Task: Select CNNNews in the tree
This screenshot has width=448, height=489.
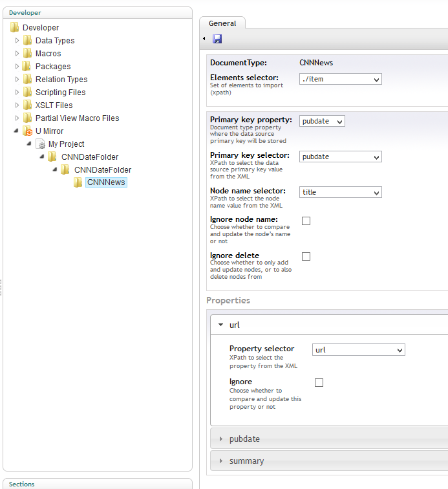Action: 106,182
